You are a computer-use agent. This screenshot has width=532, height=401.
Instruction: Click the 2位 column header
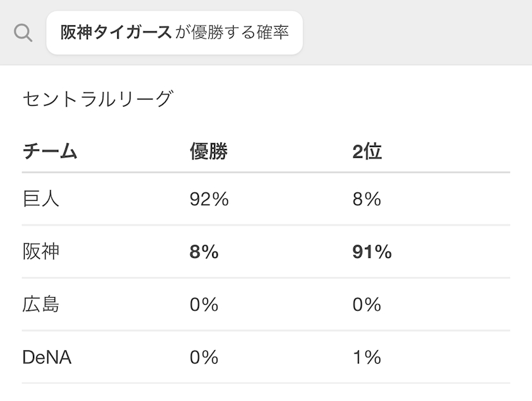(367, 152)
